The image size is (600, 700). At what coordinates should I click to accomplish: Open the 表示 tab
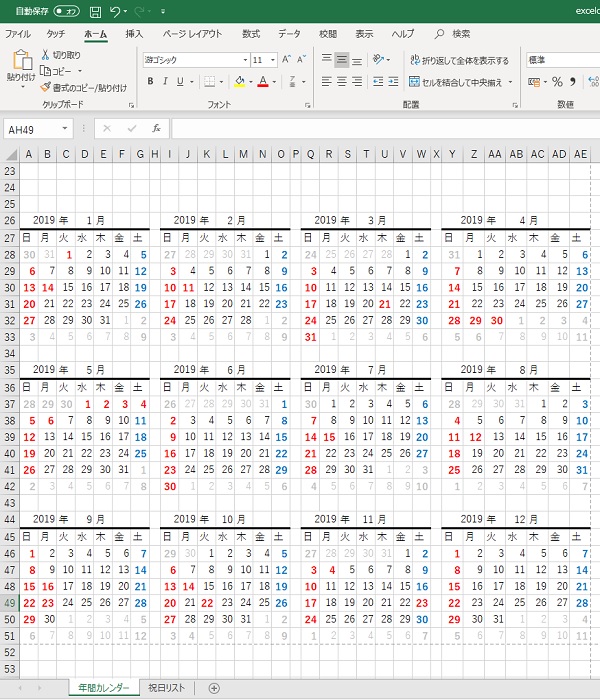(364, 34)
